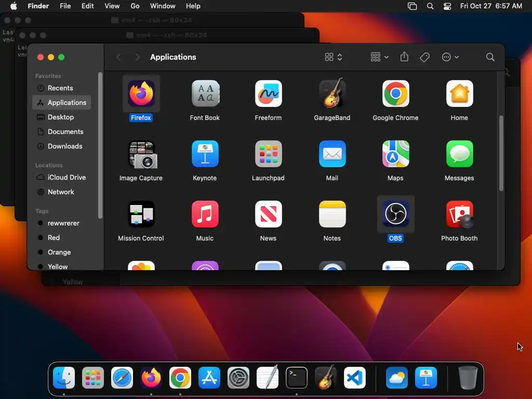Open TextEdit from the Dock
The image size is (532, 399).
point(268,377)
